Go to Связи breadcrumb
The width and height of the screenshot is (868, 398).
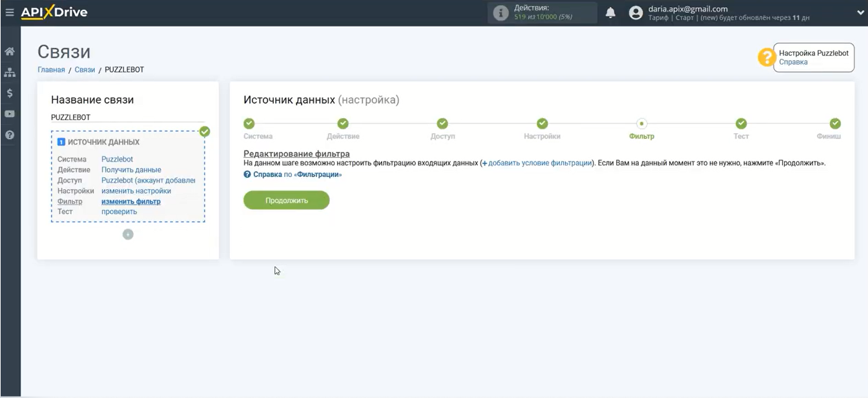85,70
